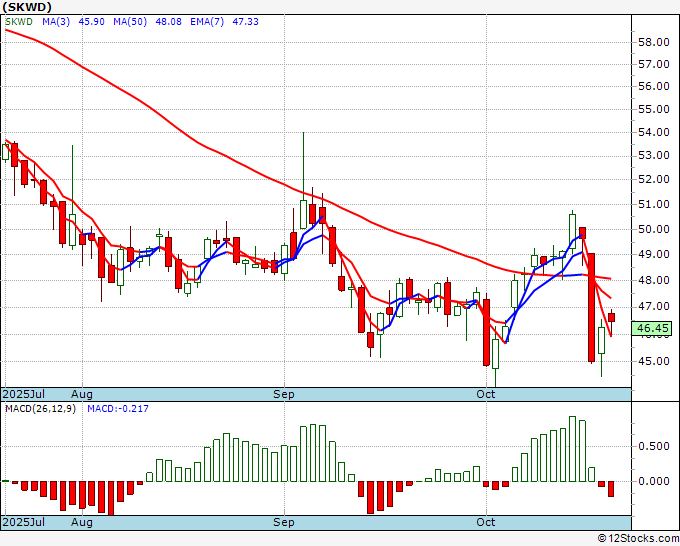
Task: Click the 2025Jul label on price chart axis
Action: pyautogui.click(x=24, y=394)
